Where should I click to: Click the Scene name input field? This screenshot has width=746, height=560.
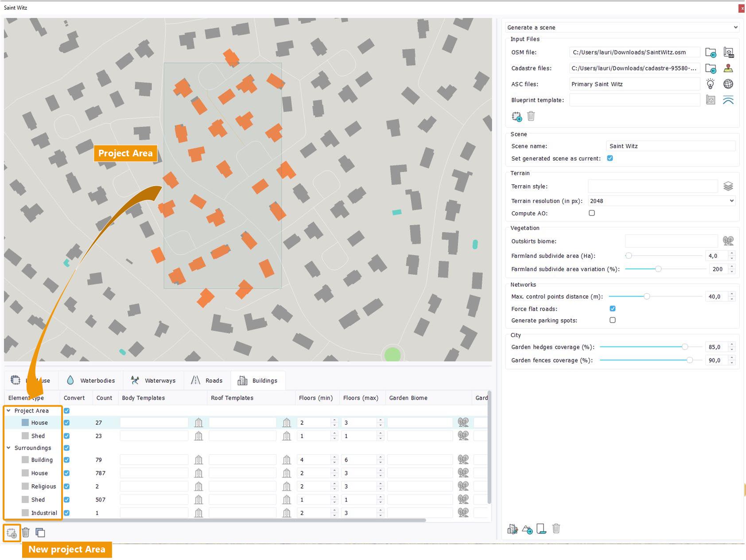[x=670, y=146]
